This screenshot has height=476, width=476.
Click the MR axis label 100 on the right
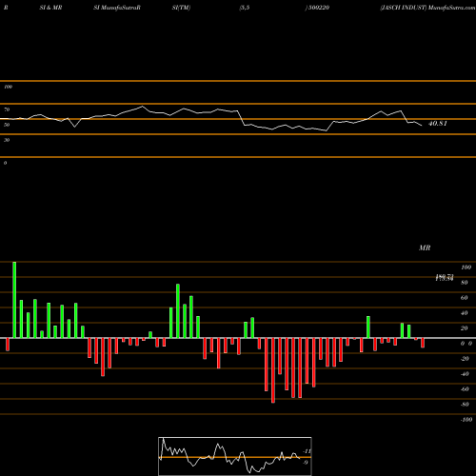pyautogui.click(x=466, y=268)
